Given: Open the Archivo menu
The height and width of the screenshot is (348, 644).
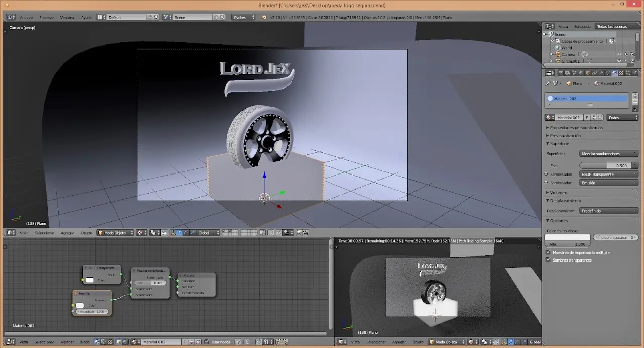Looking at the screenshot, I should tap(26, 17).
